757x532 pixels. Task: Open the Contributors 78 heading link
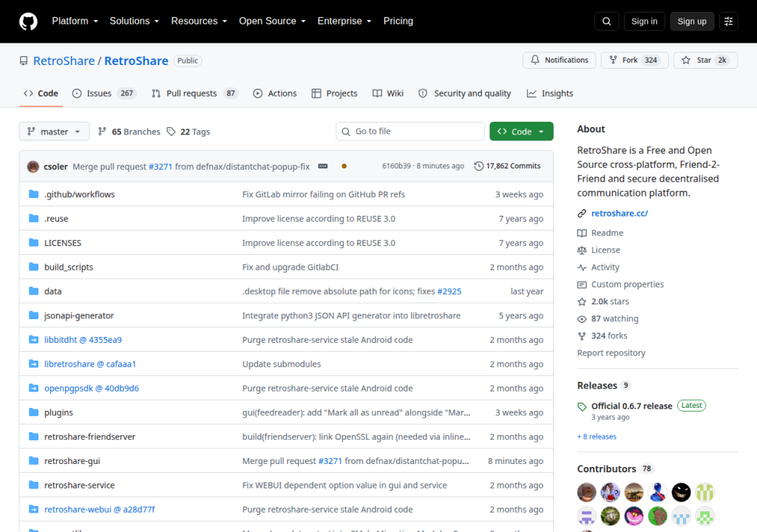coord(614,468)
